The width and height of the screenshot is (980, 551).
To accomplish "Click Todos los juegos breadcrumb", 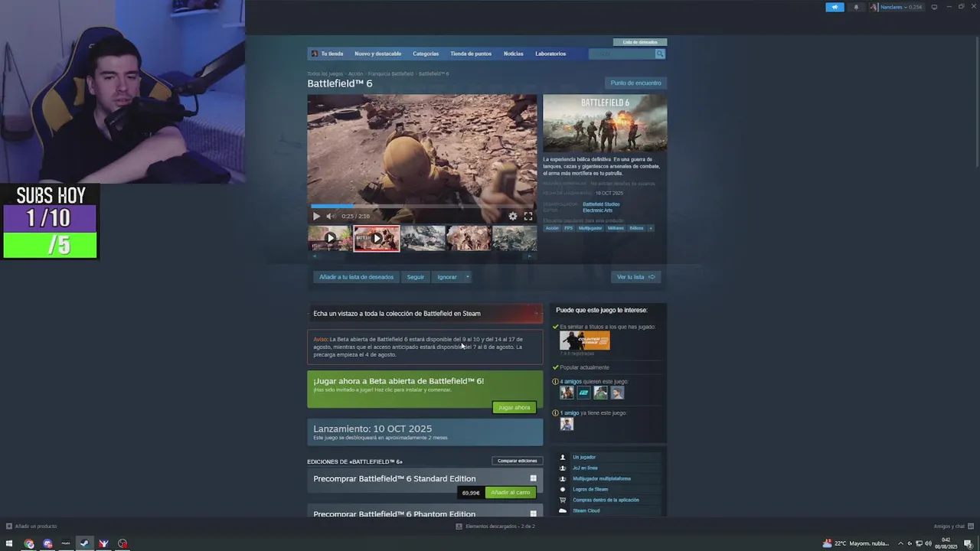I will coord(325,73).
